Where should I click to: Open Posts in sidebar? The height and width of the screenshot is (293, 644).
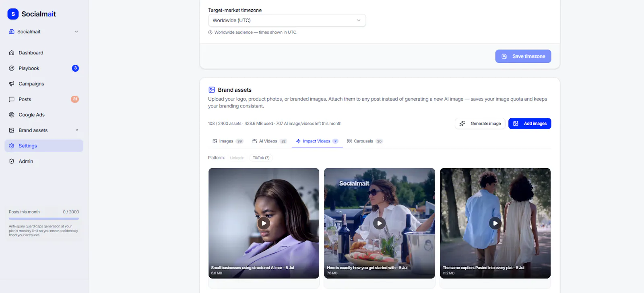pos(44,99)
